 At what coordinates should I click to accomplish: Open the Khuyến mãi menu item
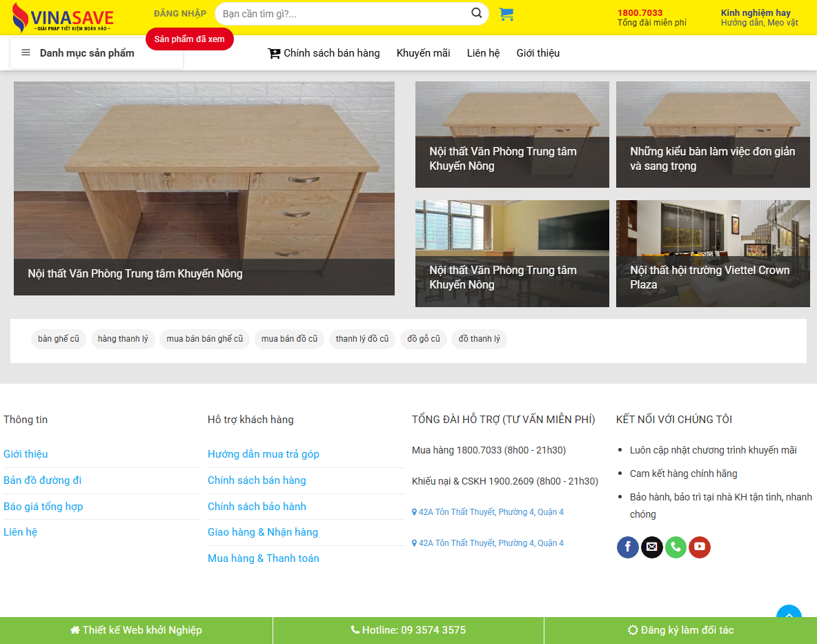click(x=423, y=52)
